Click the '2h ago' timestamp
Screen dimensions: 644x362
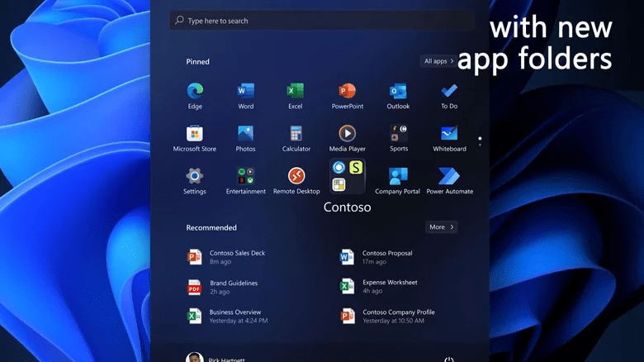point(220,292)
